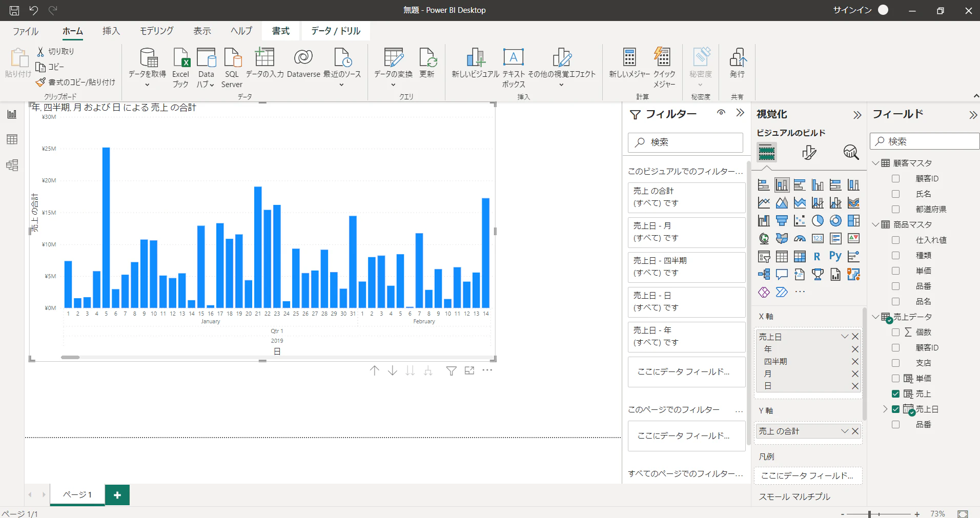Expand the 売上日 date hierarchy field
This screenshot has width=980, height=518.
pyautogui.click(x=885, y=409)
